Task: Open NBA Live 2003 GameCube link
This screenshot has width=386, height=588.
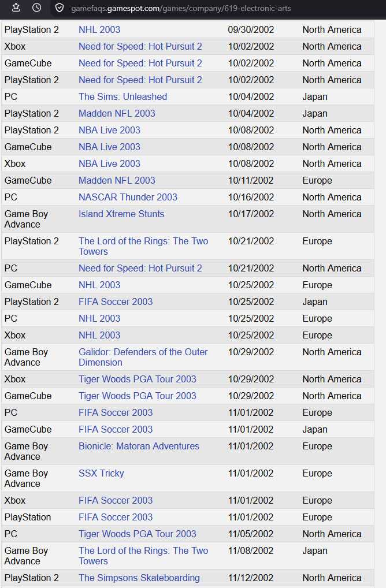Action: pos(110,147)
